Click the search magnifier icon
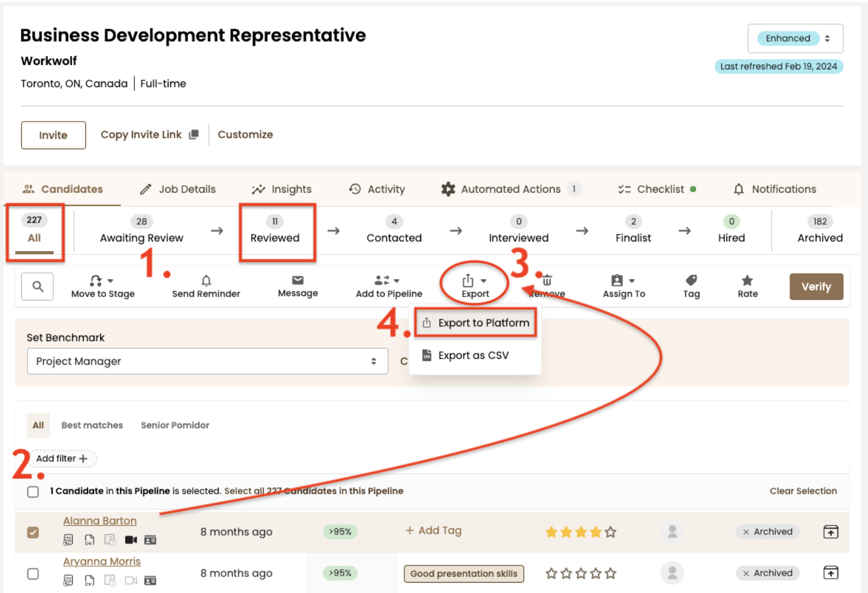This screenshot has height=593, width=868. [x=38, y=286]
